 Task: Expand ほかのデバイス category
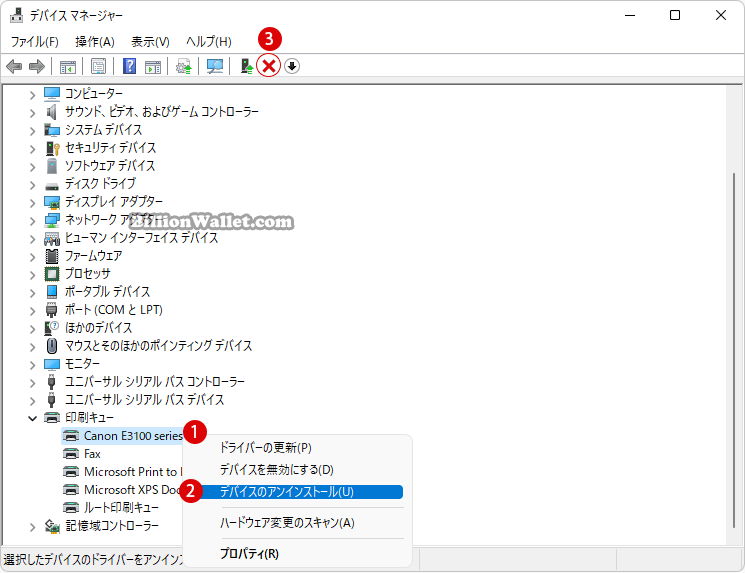click(x=32, y=329)
